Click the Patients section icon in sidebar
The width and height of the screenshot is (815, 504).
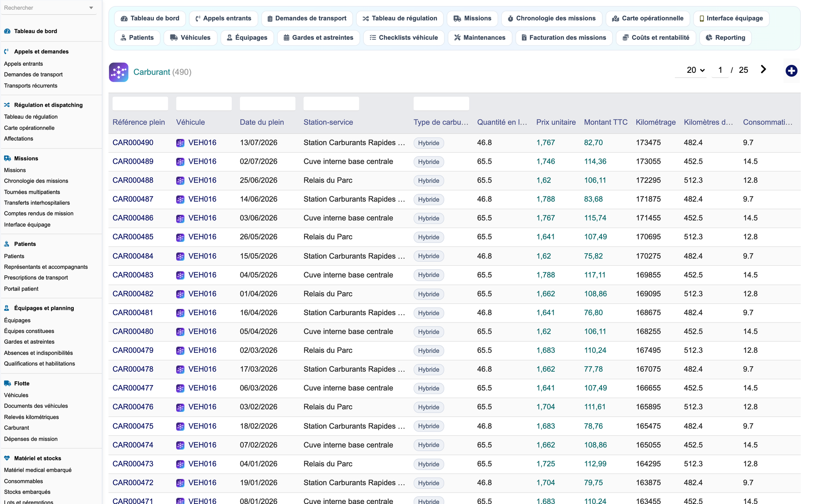(7, 244)
